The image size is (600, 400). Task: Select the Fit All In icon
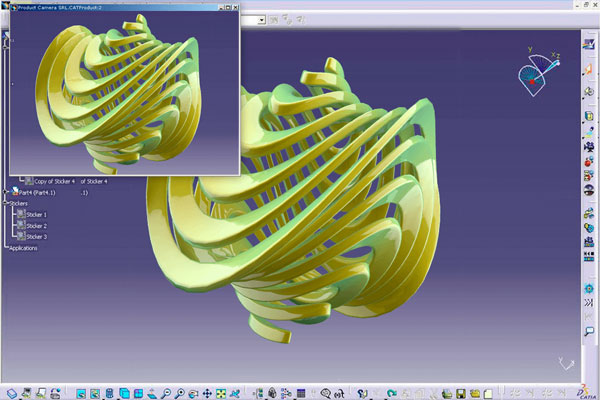pos(221,393)
